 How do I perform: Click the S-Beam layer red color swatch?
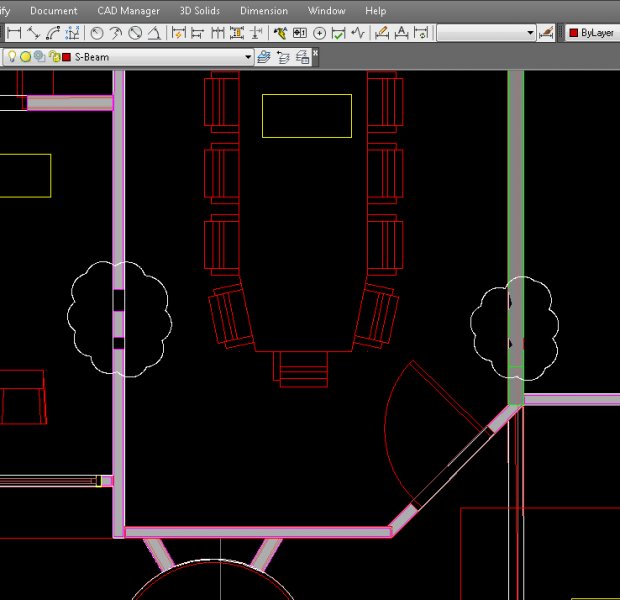pyautogui.click(x=66, y=57)
